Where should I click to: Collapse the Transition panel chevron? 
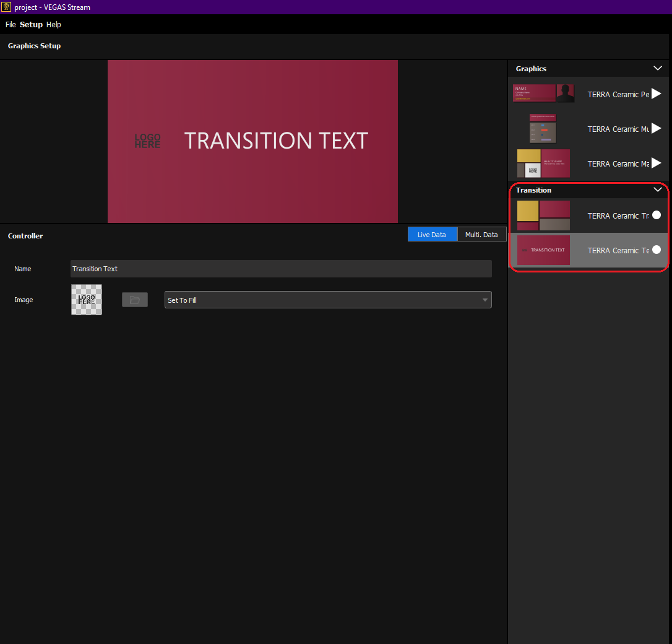pos(658,189)
